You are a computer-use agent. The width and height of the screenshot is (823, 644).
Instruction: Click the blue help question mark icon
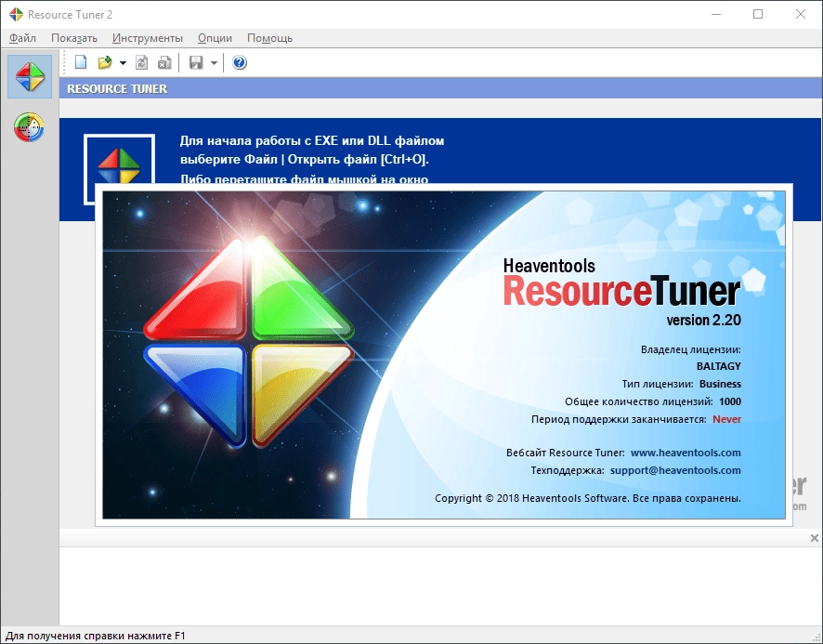(240, 62)
